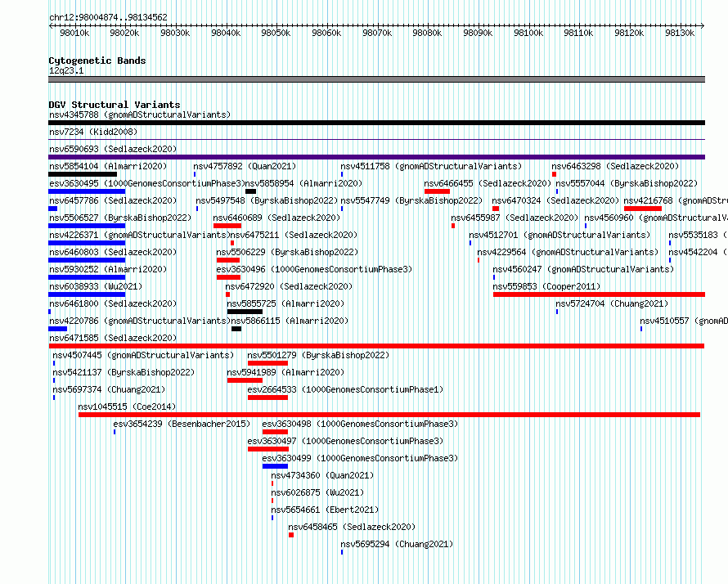728x584 pixels.
Task: Open variant nsv4512701 (gnomADStructuralVariants)
Action: [559, 235]
